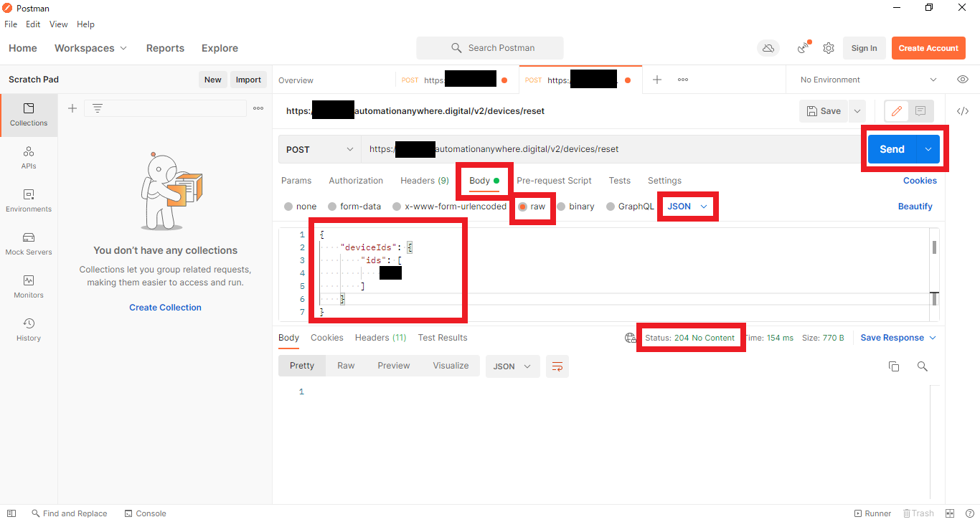Switch to Pre-request Script tab

pos(554,181)
